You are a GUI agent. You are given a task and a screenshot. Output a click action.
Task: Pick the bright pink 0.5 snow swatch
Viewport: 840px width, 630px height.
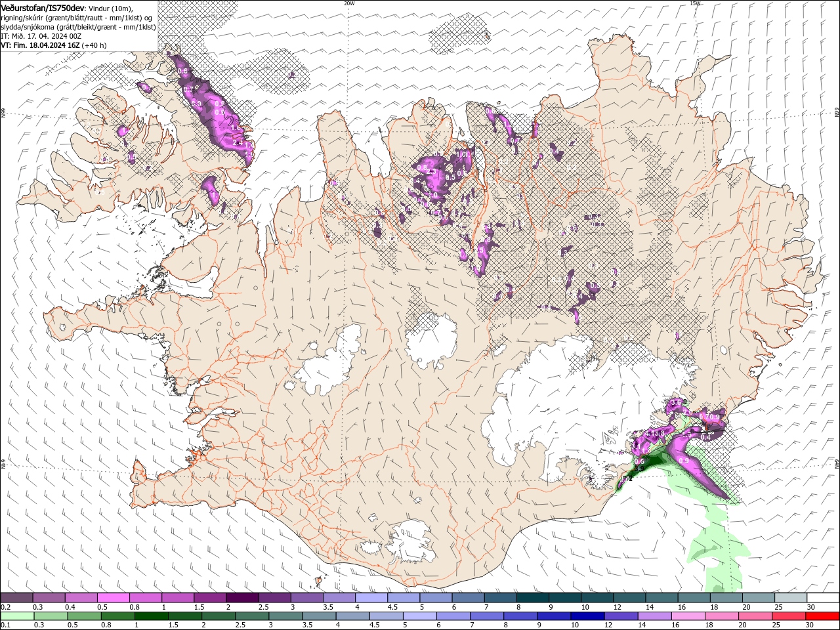(113, 598)
